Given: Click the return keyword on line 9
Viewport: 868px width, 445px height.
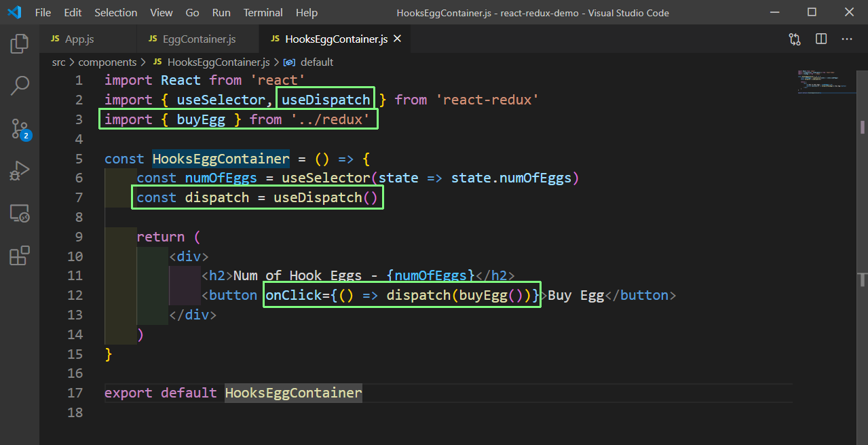Looking at the screenshot, I should point(160,237).
